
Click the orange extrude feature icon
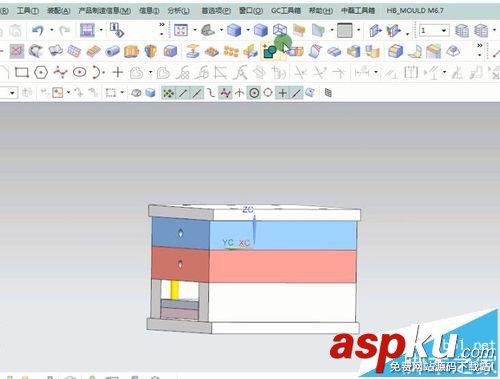tap(131, 51)
